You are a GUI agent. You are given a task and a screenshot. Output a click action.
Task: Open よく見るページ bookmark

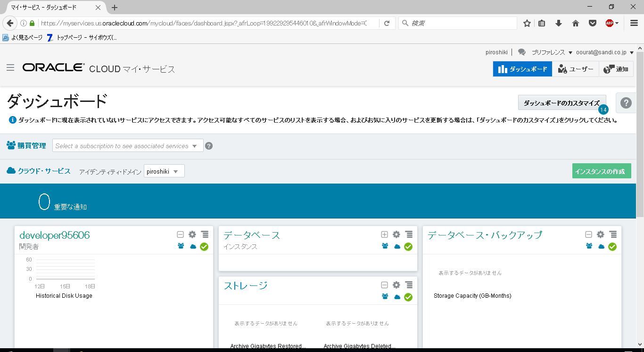tap(23, 37)
